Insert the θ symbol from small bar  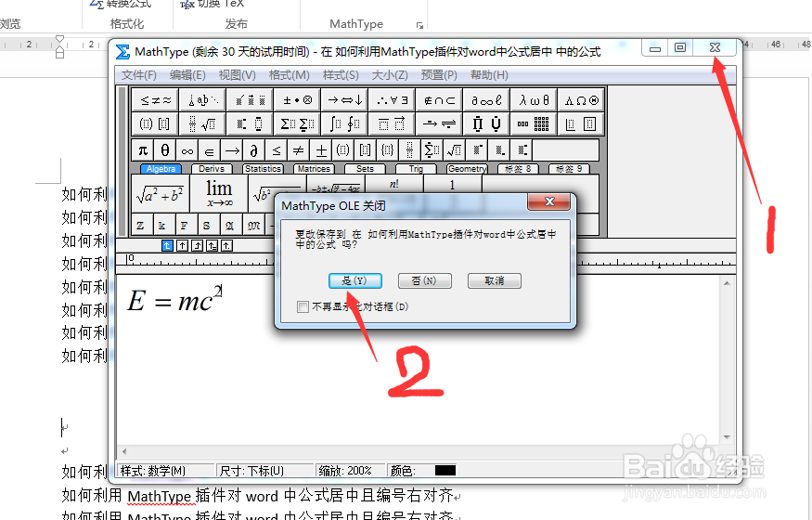pyautogui.click(x=165, y=150)
